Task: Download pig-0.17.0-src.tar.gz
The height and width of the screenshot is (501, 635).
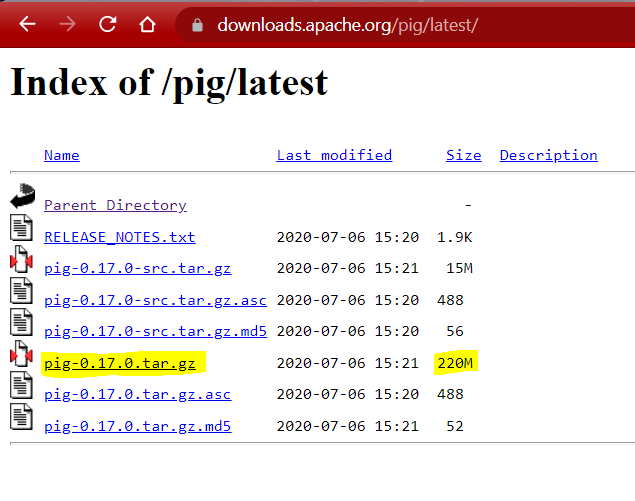Action: (x=138, y=269)
